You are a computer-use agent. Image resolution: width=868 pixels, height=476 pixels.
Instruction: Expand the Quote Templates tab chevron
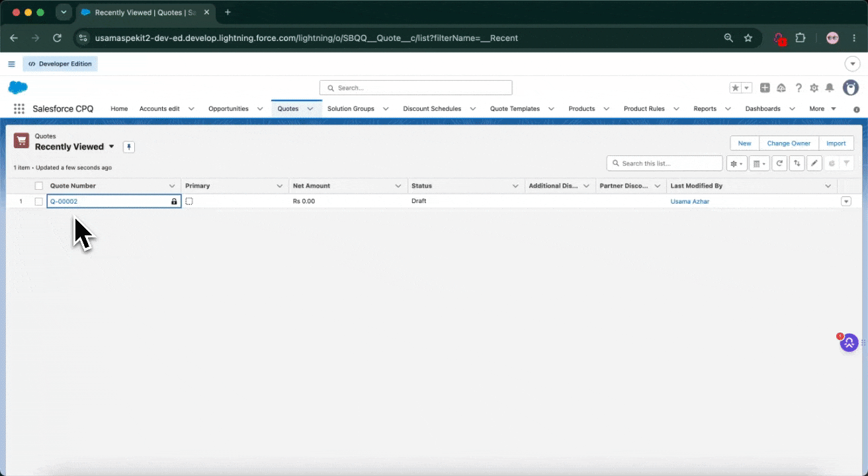552,109
